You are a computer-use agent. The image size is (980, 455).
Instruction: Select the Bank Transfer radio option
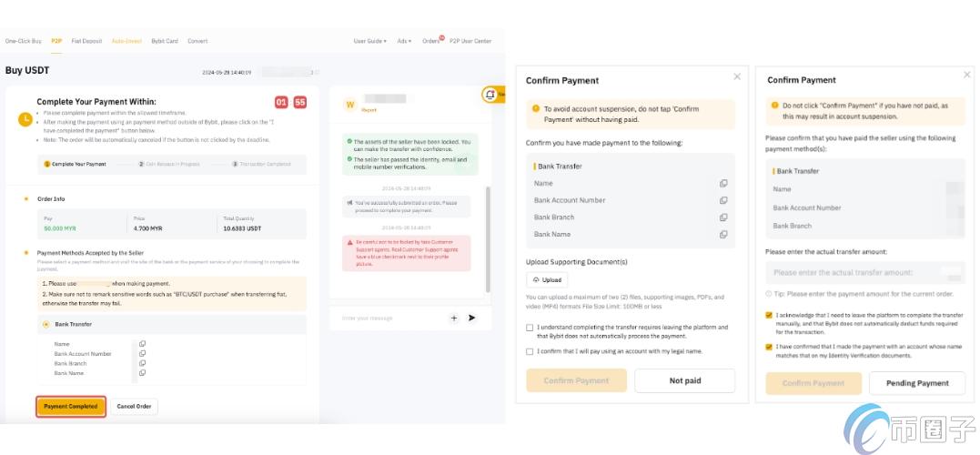coord(46,324)
